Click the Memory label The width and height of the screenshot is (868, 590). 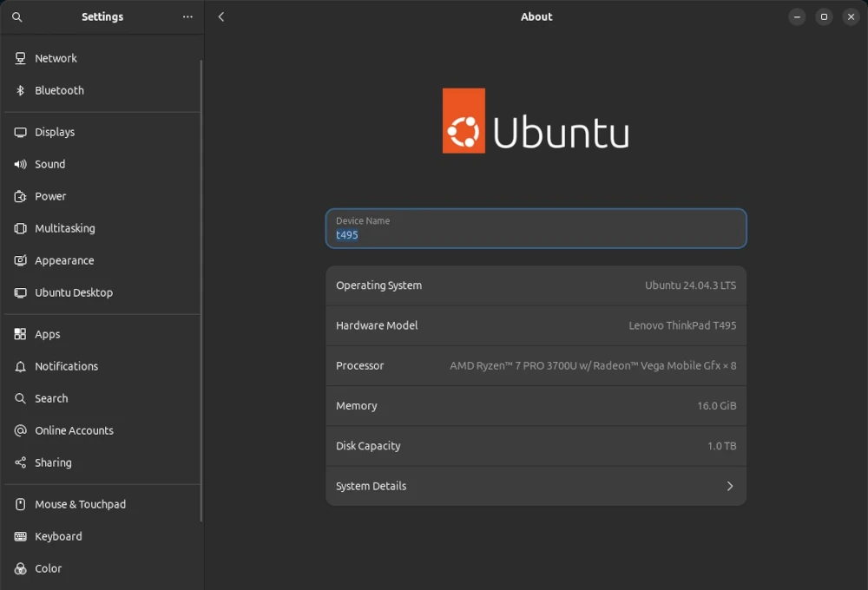click(x=357, y=406)
